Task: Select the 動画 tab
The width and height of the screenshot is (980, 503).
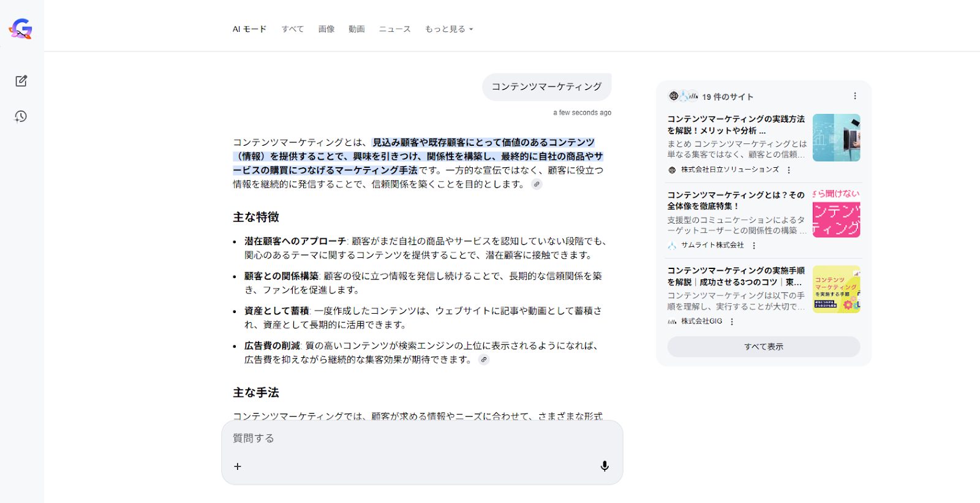Action: [356, 29]
